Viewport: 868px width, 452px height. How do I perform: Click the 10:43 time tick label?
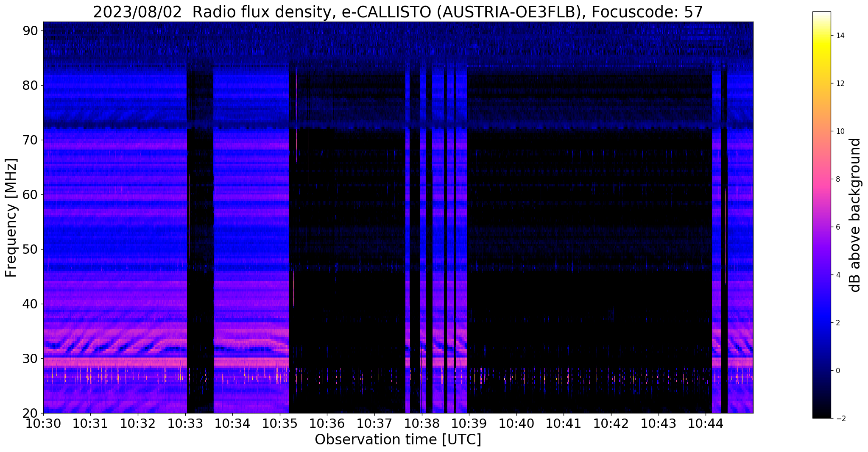pos(659,423)
